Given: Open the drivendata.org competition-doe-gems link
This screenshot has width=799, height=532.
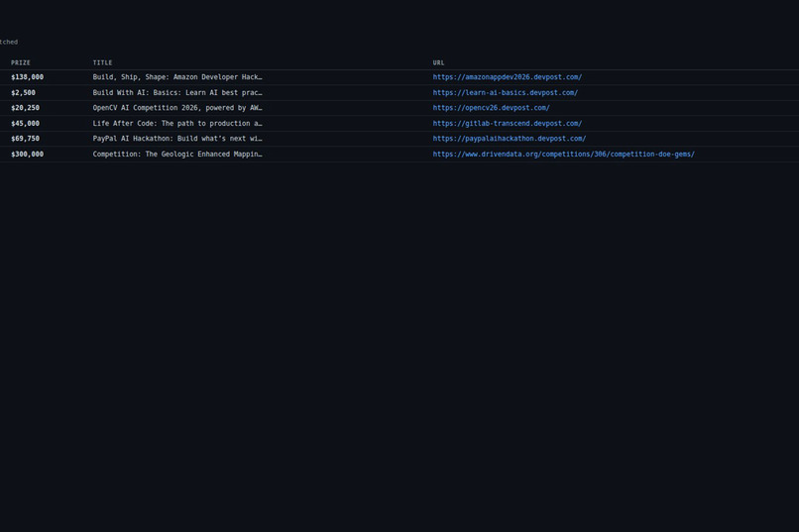Looking at the screenshot, I should point(564,155).
